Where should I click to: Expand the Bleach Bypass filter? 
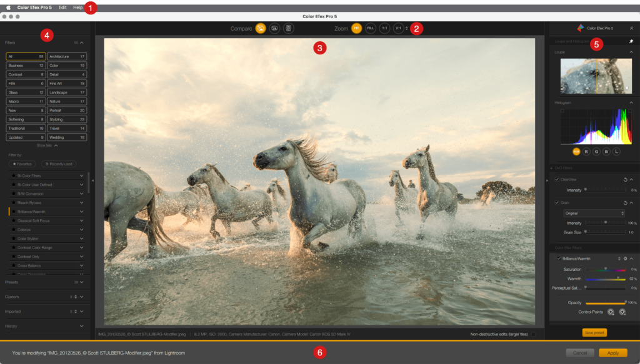click(81, 203)
